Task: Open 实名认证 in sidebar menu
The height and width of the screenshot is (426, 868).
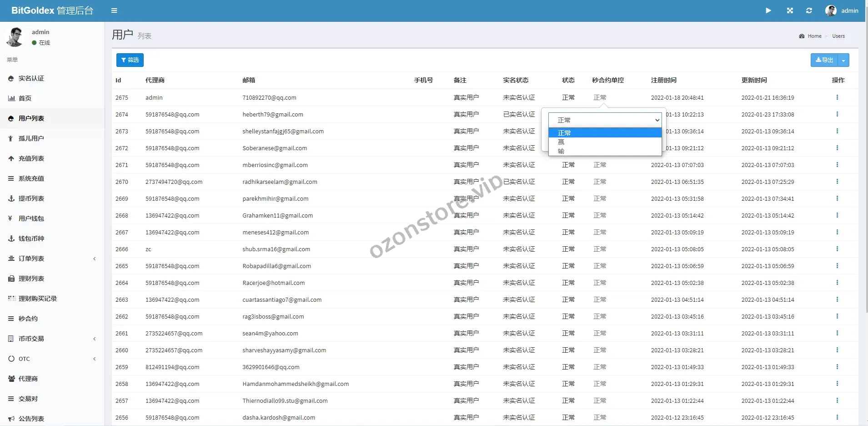Action: [x=31, y=78]
